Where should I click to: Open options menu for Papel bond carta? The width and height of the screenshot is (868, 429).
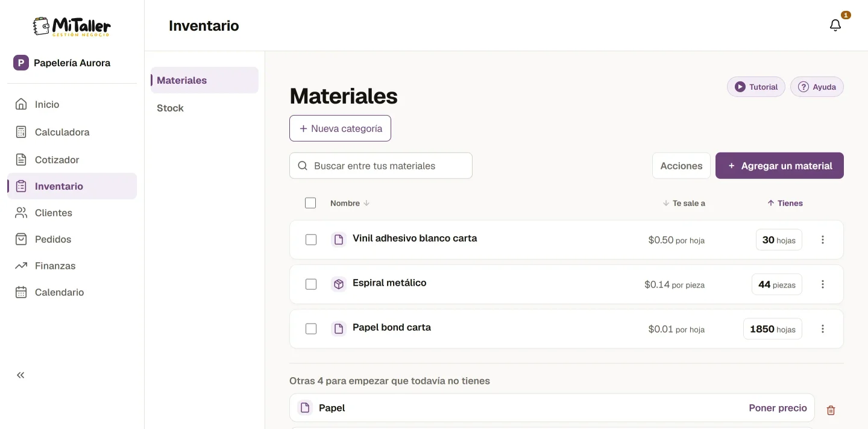point(823,329)
